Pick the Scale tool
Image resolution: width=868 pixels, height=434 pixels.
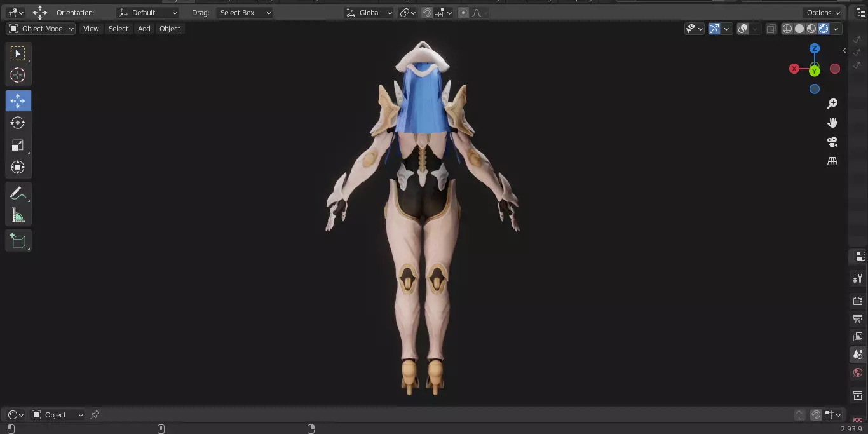18,146
